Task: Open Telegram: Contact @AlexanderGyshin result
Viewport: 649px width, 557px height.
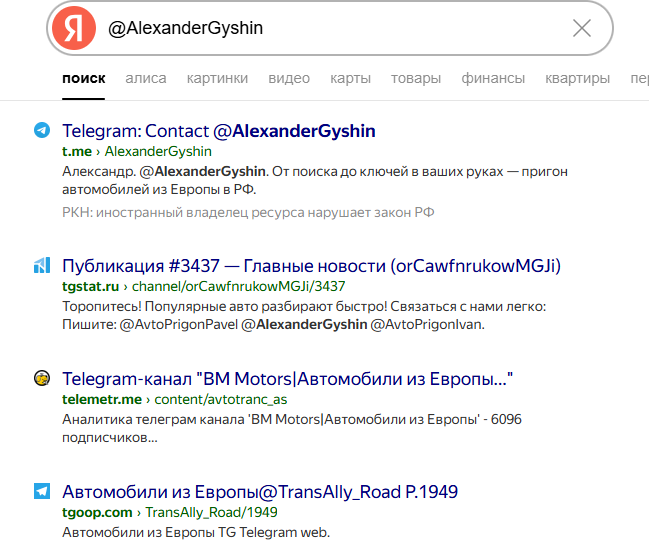Action: point(219,131)
